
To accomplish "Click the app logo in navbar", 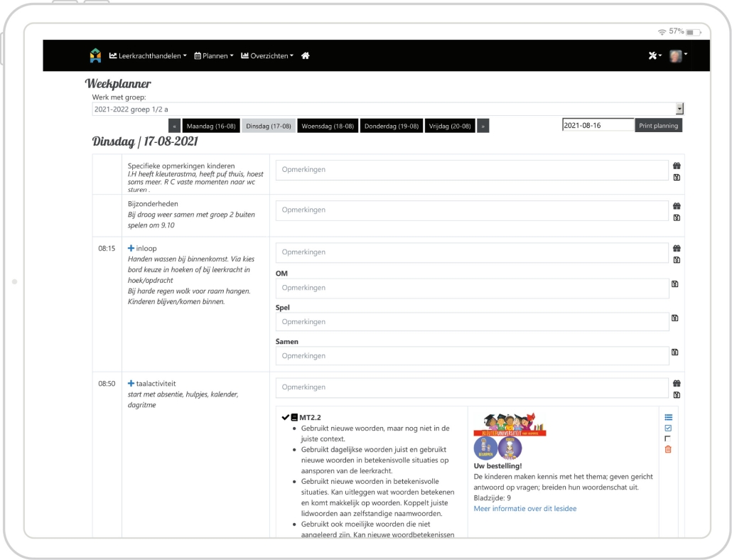I will (95, 55).
